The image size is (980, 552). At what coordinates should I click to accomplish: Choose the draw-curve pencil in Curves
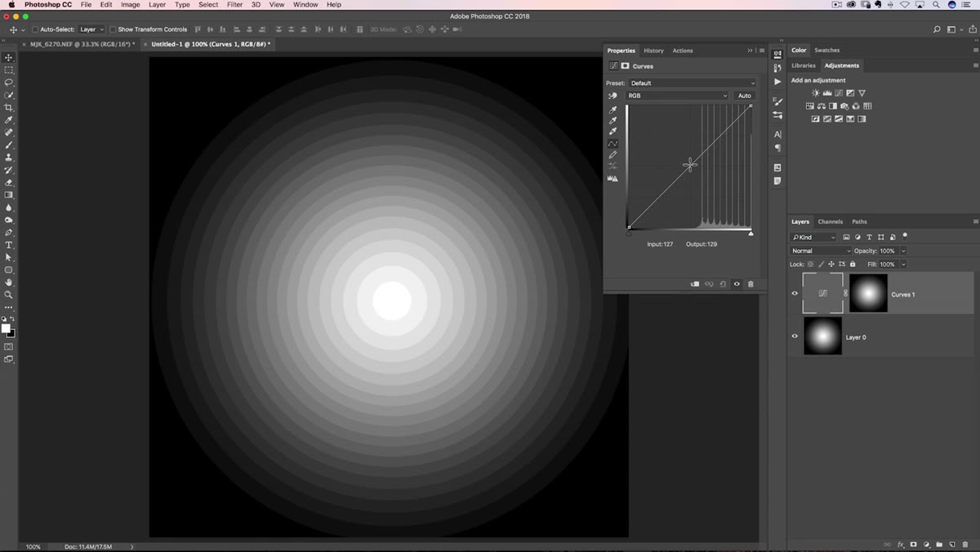pos(613,154)
